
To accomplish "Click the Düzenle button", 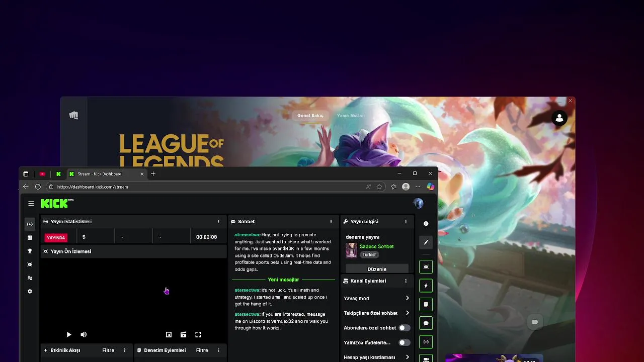I will point(377,269).
